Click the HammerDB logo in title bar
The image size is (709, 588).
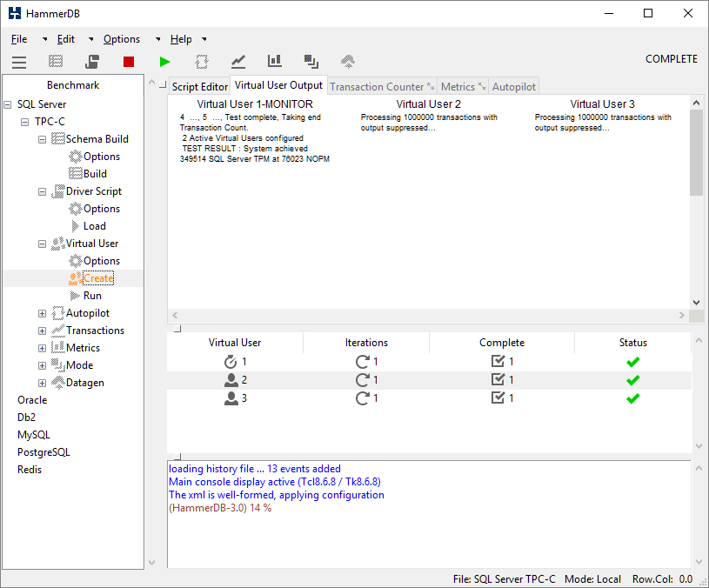[15, 13]
